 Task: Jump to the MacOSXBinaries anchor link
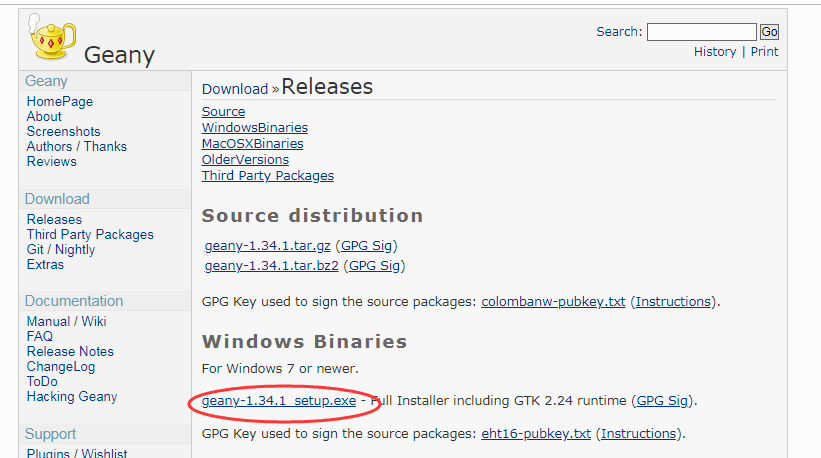click(x=253, y=143)
